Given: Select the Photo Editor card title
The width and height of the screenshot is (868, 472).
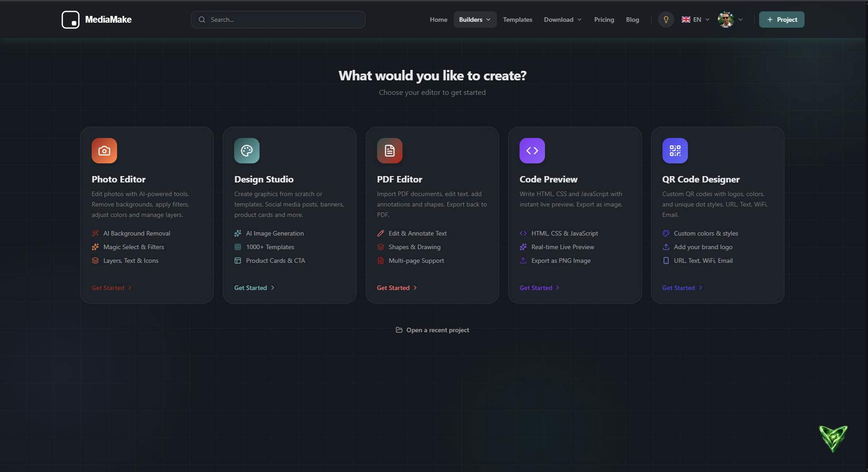Looking at the screenshot, I should coord(118,179).
